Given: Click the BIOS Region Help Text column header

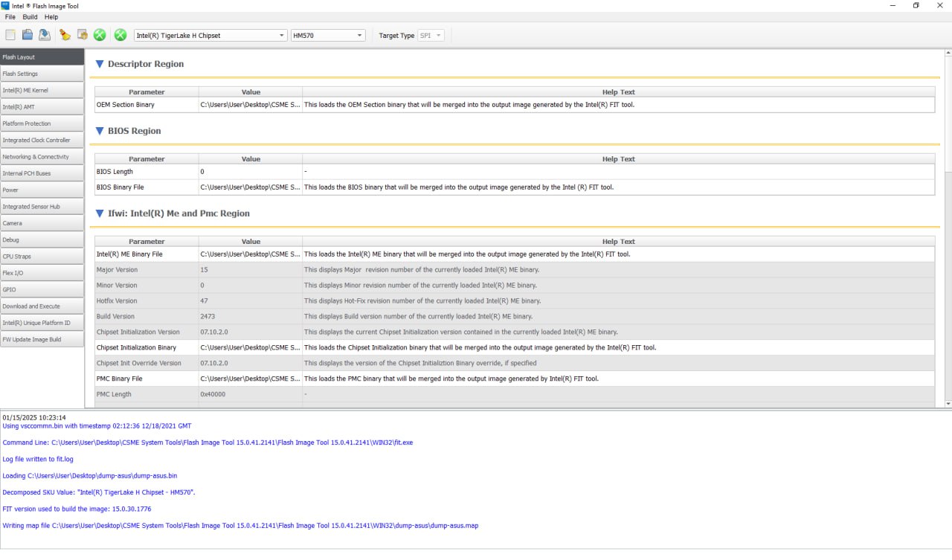Looking at the screenshot, I should pos(619,159).
